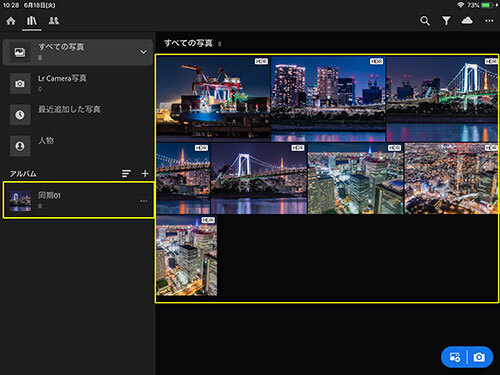The width and height of the screenshot is (500, 375).
Task: Check the Wi-Fi icon in status bar
Action: tap(461, 5)
